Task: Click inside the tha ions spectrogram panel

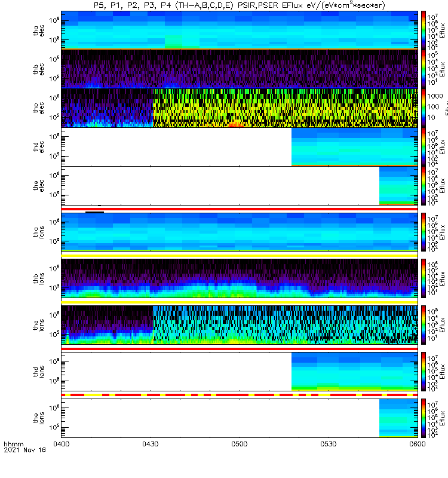Action: [x=240, y=232]
